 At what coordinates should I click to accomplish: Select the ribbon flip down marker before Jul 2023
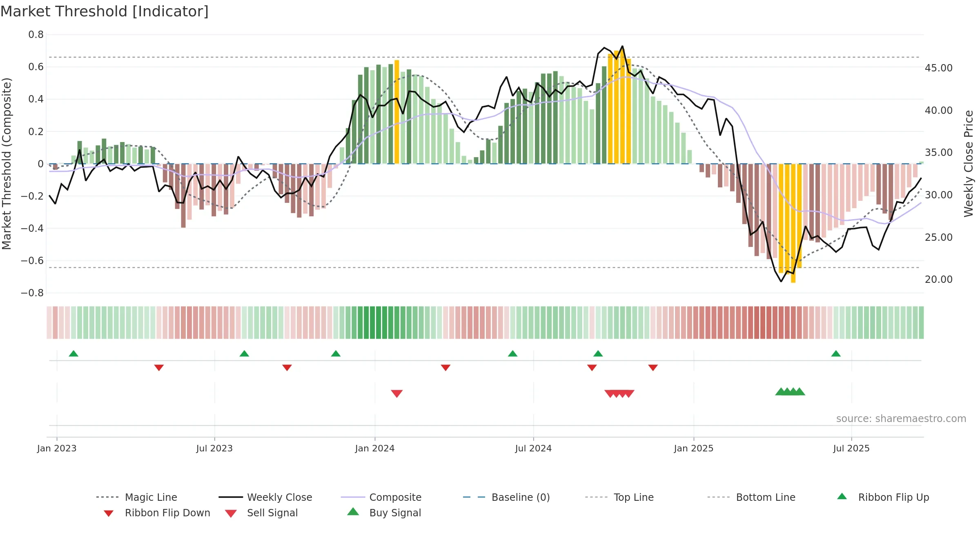pyautogui.click(x=159, y=368)
